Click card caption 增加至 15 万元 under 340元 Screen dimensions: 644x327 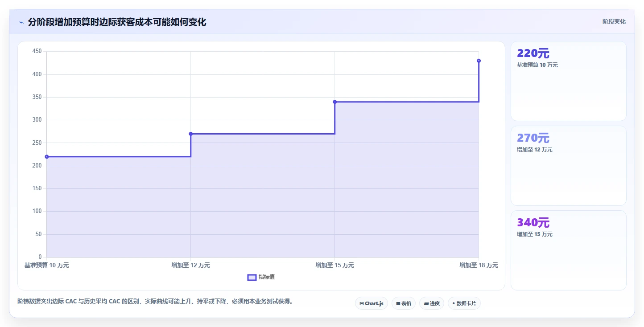point(535,234)
